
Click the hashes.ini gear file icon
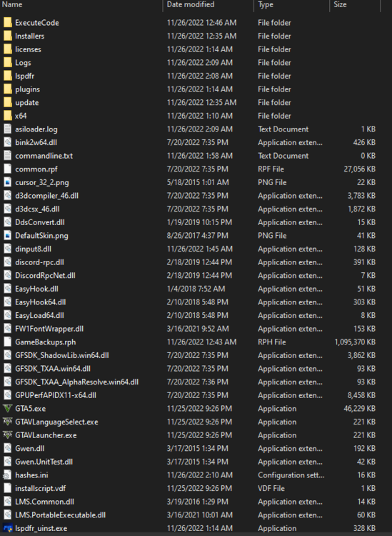8,475
